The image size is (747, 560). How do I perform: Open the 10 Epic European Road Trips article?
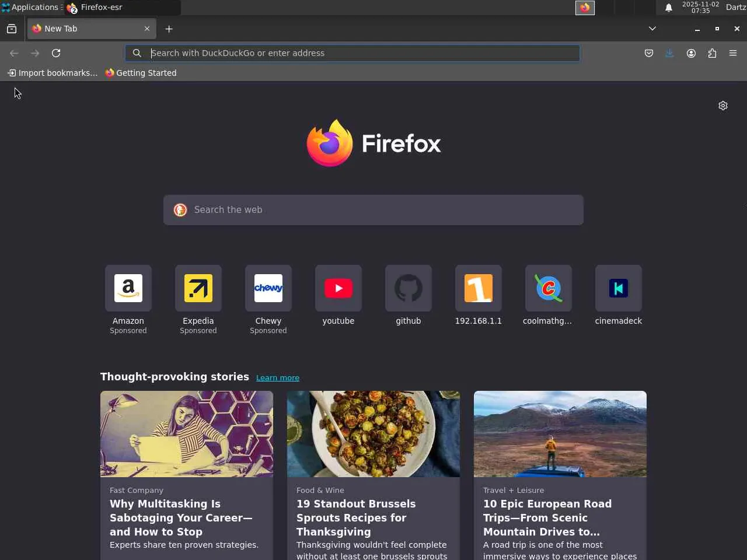[x=547, y=517]
